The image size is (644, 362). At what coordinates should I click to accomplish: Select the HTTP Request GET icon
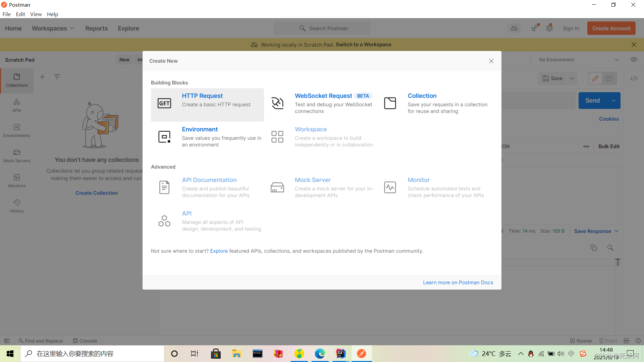click(x=164, y=103)
